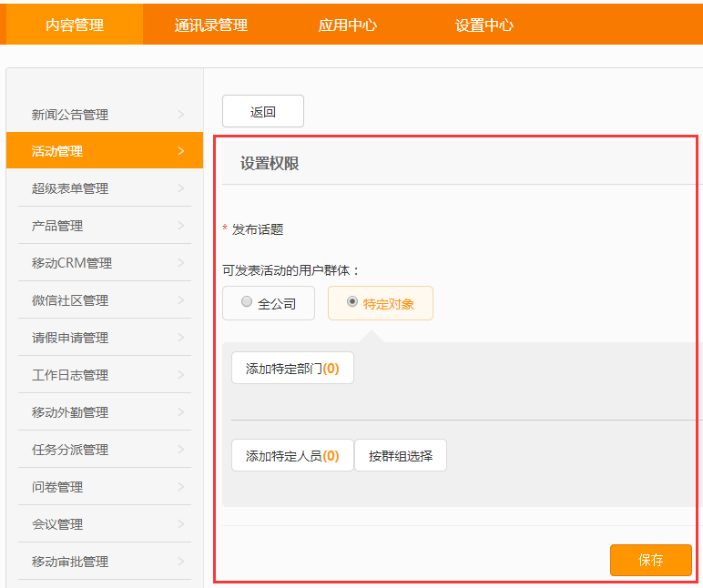Image resolution: width=703 pixels, height=588 pixels.
Task: Click the chevron beside 工作日志管理
Action: [x=181, y=375]
